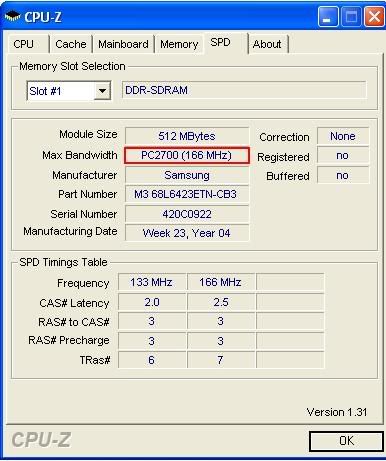Screen dimensions: 386x461
Task: Expand the Slot #1 dropdown arrow
Action: tap(102, 91)
